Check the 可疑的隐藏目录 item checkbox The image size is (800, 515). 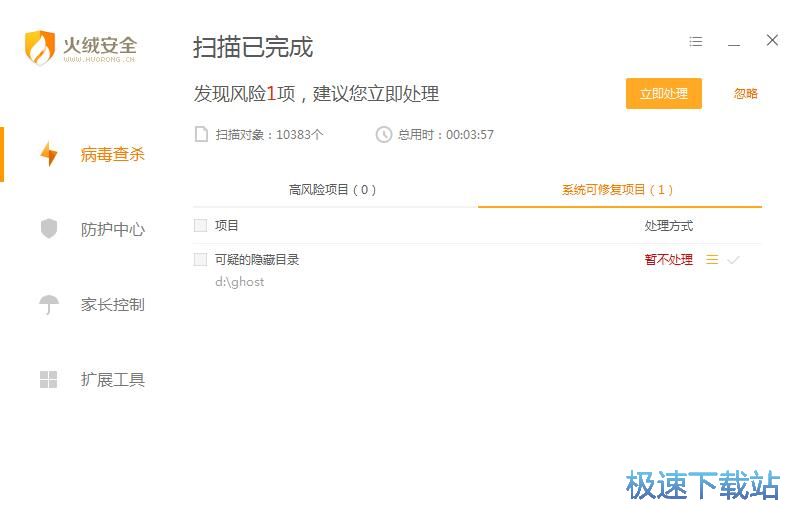click(x=201, y=259)
